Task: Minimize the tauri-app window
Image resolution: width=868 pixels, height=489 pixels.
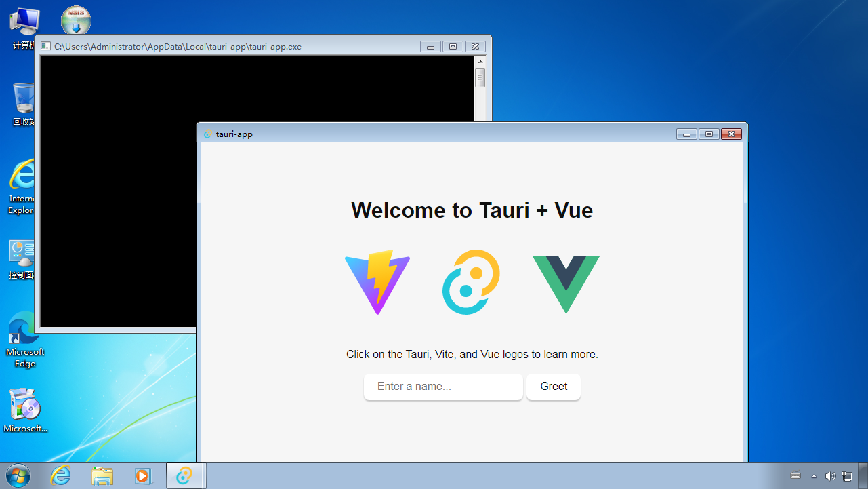Action: 686,134
